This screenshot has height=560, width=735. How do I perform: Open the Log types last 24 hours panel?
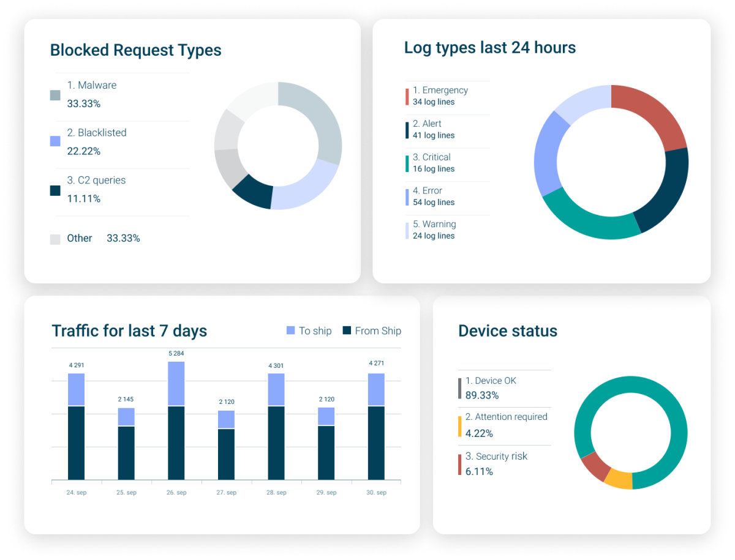[x=489, y=48]
